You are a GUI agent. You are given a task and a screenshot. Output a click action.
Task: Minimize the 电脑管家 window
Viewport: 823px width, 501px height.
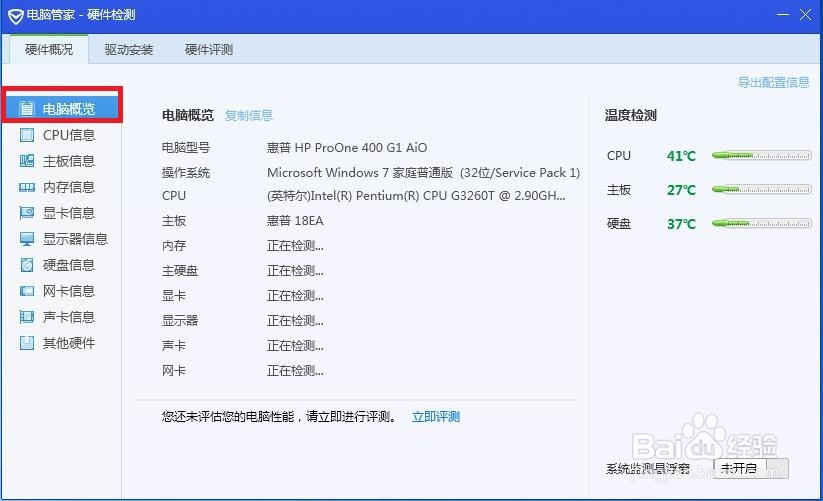[783, 14]
